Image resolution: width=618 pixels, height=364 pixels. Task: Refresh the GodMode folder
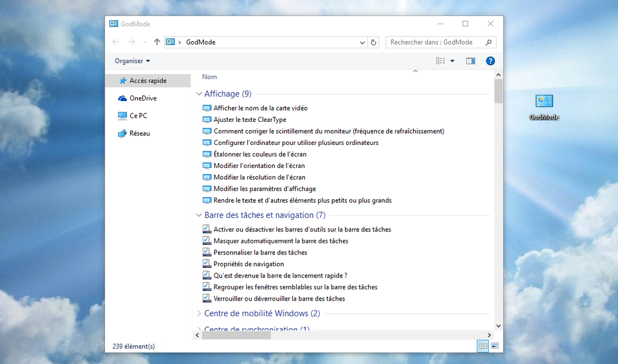(x=374, y=42)
